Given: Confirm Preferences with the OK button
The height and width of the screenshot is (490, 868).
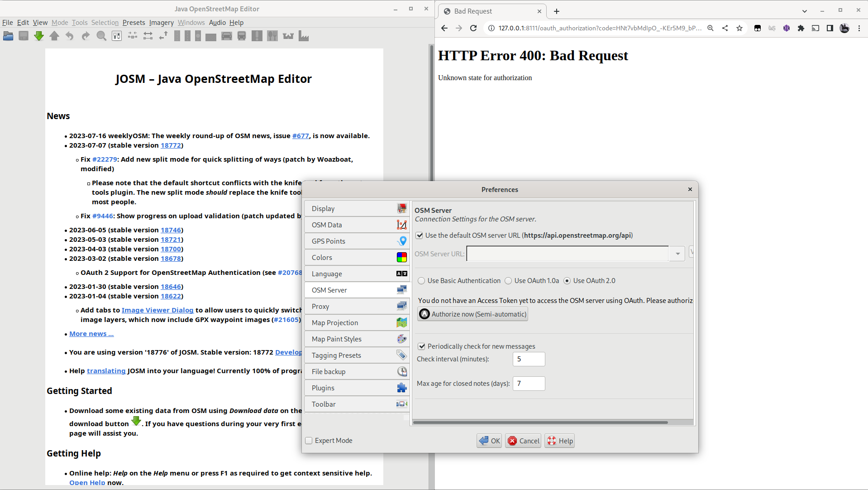Looking at the screenshot, I should [x=489, y=441].
